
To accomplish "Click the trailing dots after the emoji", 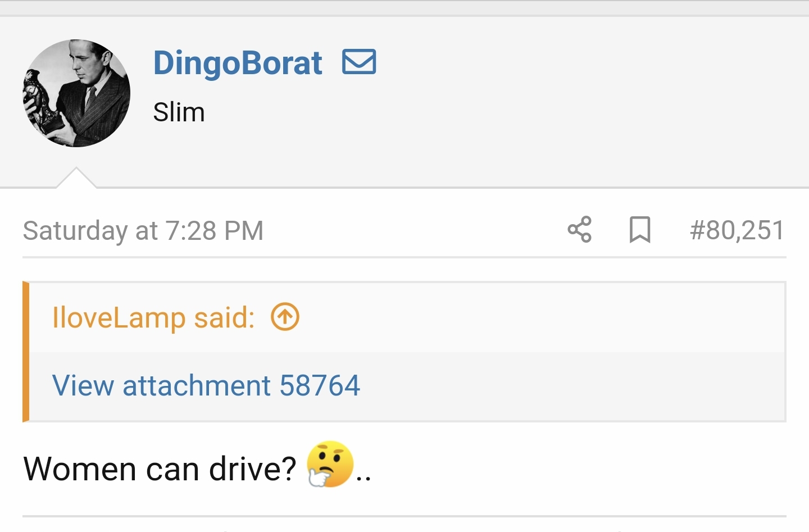I will pyautogui.click(x=363, y=478).
